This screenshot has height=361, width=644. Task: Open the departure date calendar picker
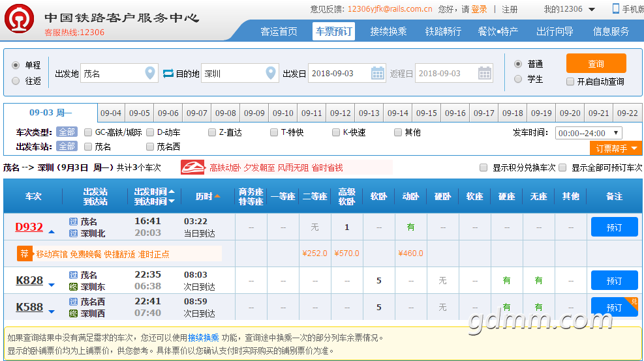click(377, 74)
